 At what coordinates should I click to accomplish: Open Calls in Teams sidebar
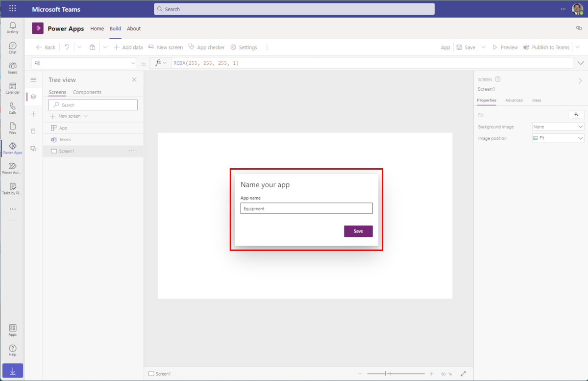pyautogui.click(x=13, y=108)
